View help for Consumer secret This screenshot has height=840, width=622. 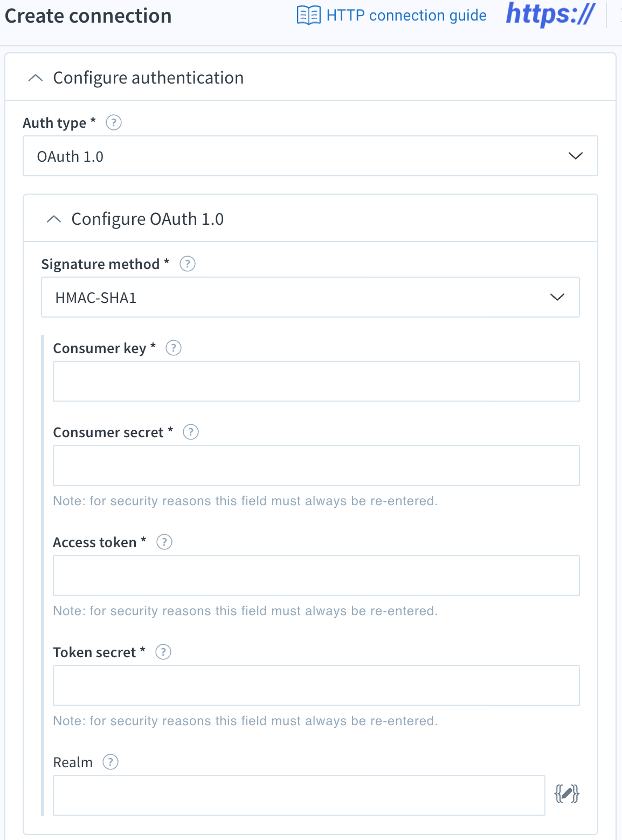pyautogui.click(x=191, y=432)
